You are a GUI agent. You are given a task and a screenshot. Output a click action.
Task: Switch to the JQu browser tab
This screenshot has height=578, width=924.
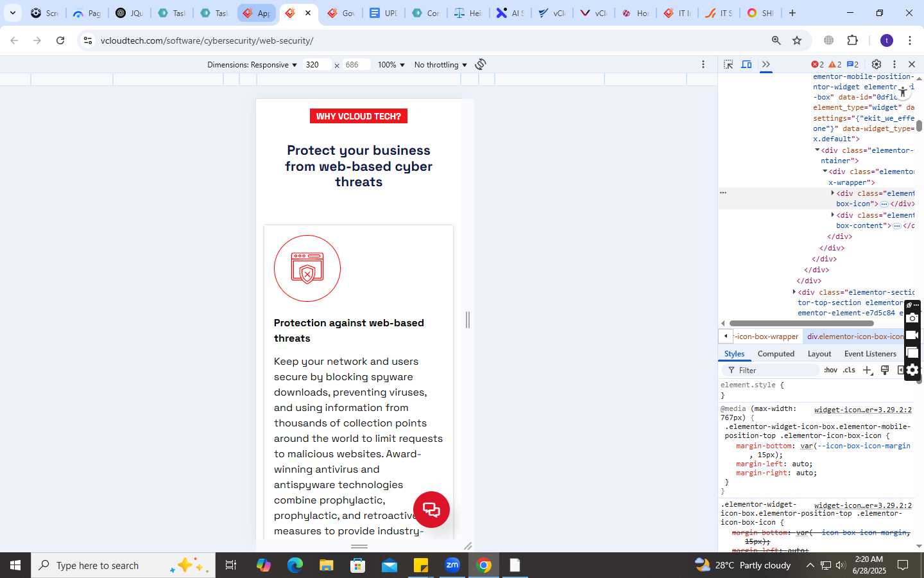pos(129,13)
